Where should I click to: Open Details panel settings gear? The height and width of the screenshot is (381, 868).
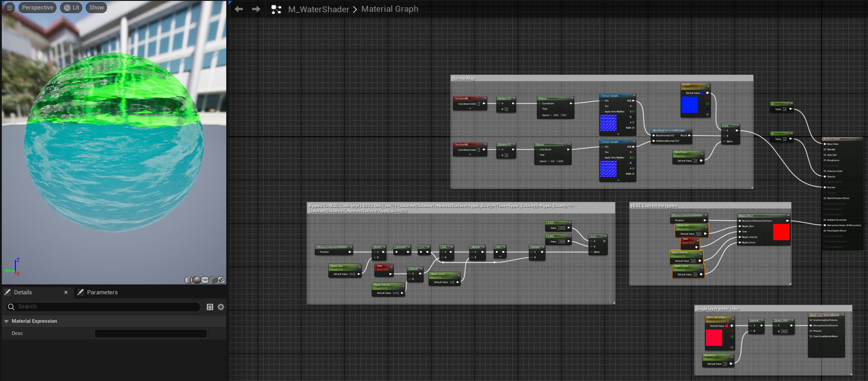click(221, 307)
